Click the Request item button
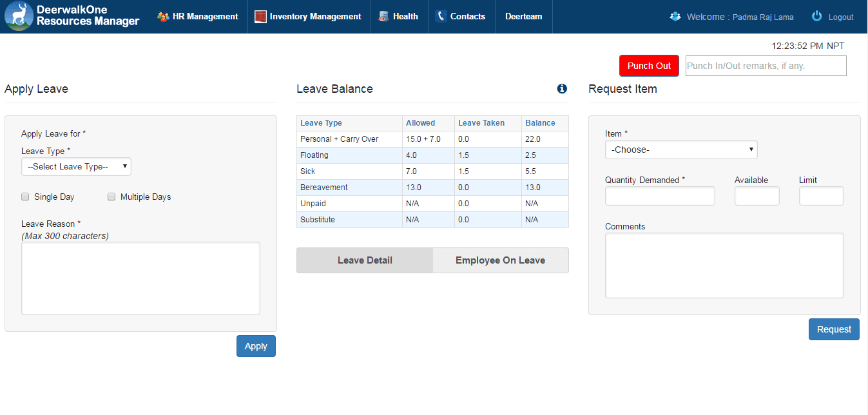This screenshot has width=868, height=415. click(834, 329)
